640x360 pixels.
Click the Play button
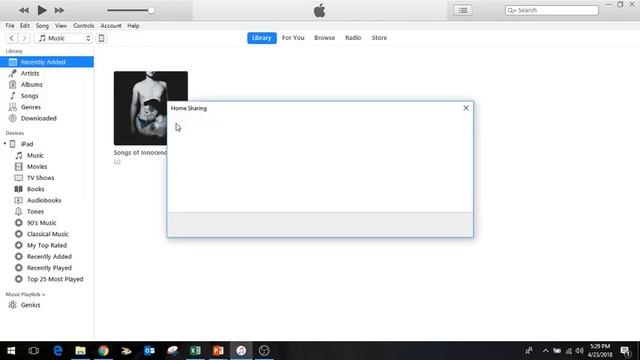click(x=42, y=10)
